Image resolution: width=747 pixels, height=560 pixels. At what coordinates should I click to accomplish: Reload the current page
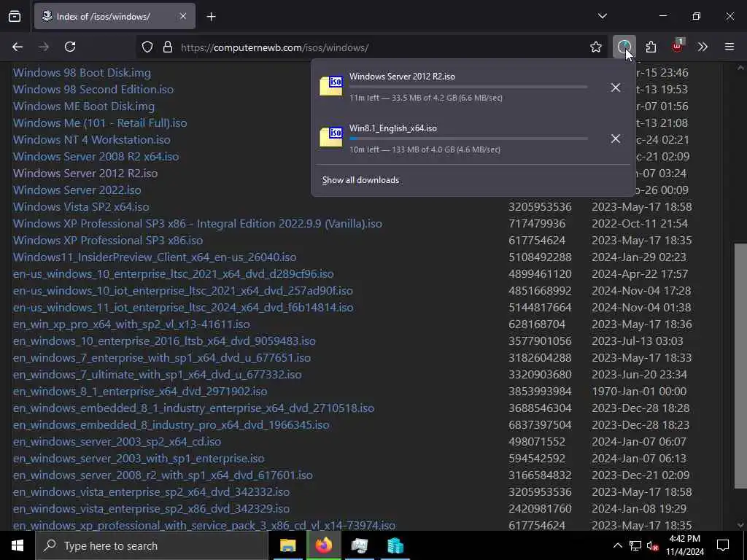click(x=70, y=47)
